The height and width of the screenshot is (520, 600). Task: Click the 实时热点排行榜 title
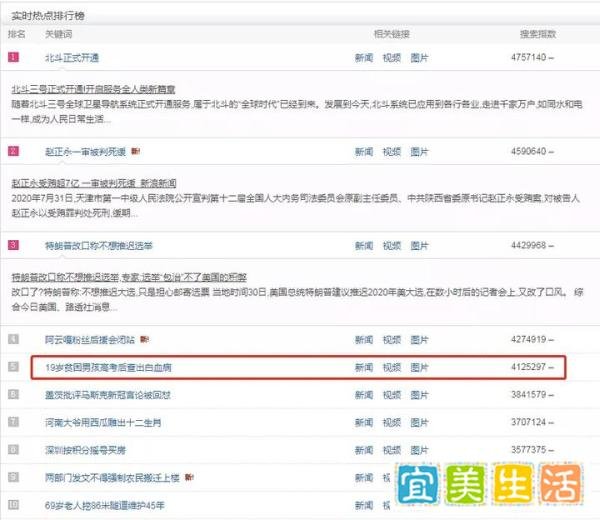pos(47,16)
